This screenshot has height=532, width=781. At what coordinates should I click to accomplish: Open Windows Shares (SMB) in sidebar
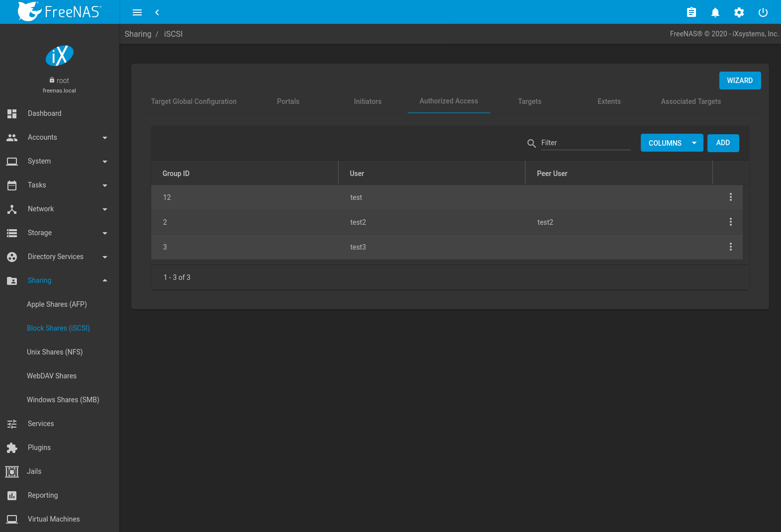63,400
